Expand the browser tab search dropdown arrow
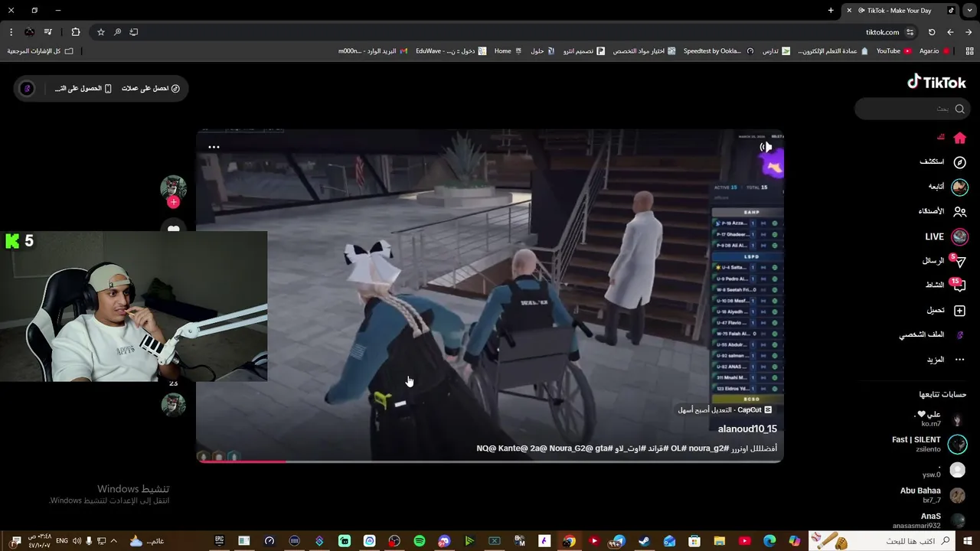This screenshot has width=980, height=551. [969, 11]
